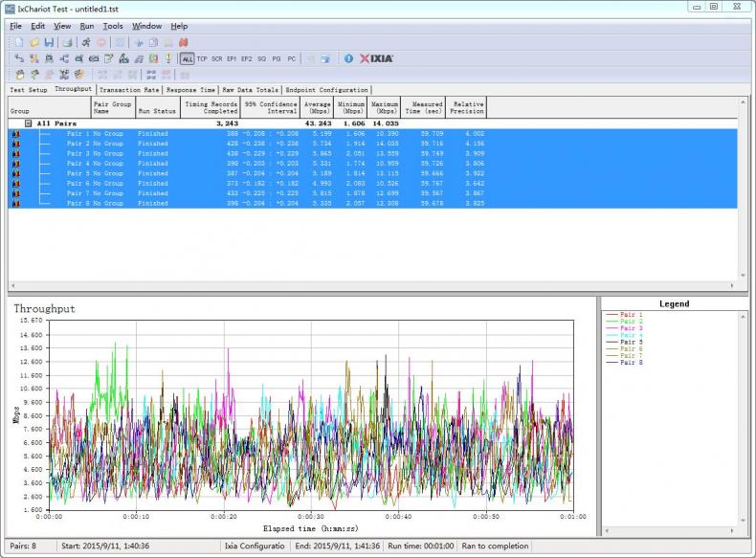Viewport: 756px width, 558px height.
Task: Toggle the ALL filter button
Action: click(187, 58)
